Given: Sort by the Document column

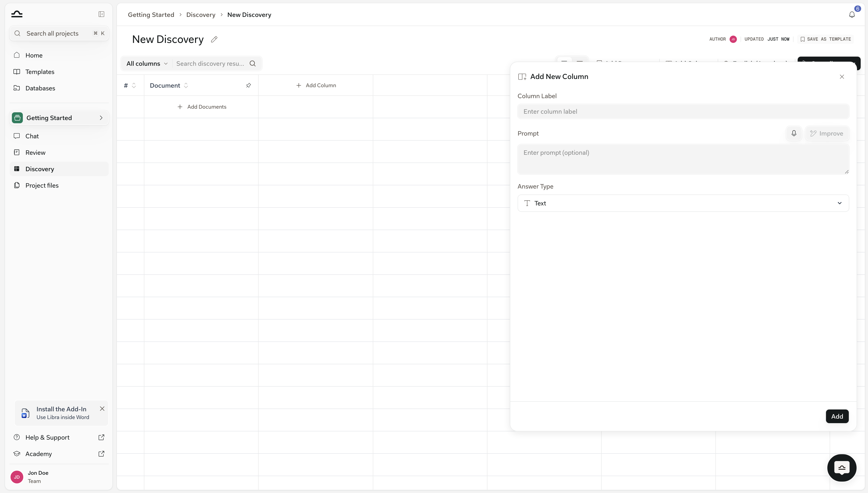Looking at the screenshot, I should [x=186, y=85].
